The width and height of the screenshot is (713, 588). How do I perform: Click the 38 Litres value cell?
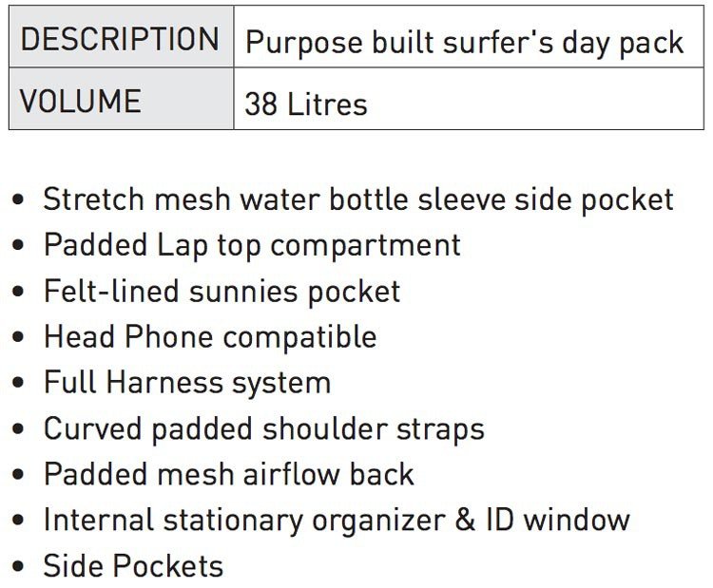[x=469, y=99]
